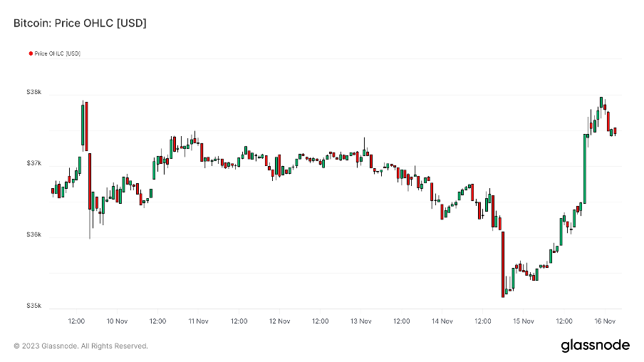Viewport: 644px width, 362px height.
Task: Select the tall green candle rallying before 16 Nov
Action: tap(585, 168)
